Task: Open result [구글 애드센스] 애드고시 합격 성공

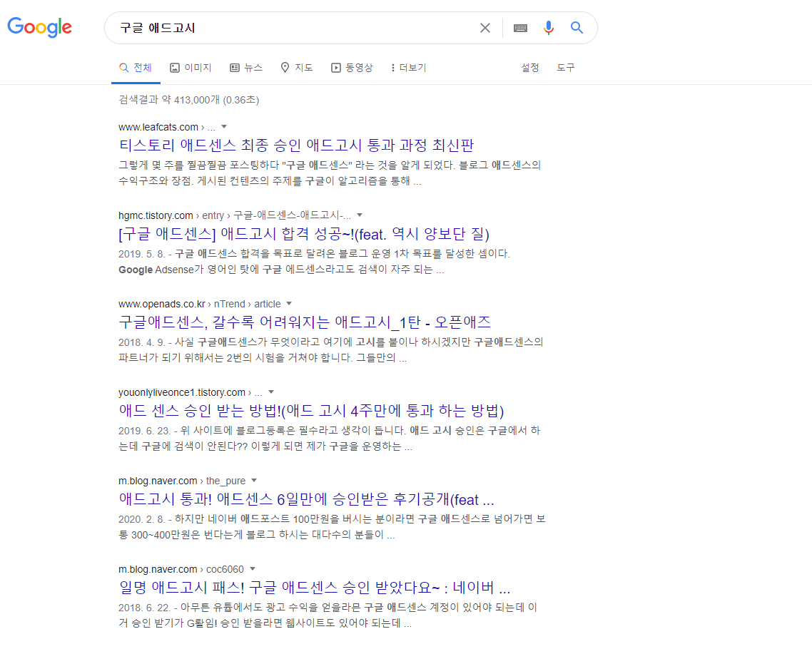Action: click(304, 234)
